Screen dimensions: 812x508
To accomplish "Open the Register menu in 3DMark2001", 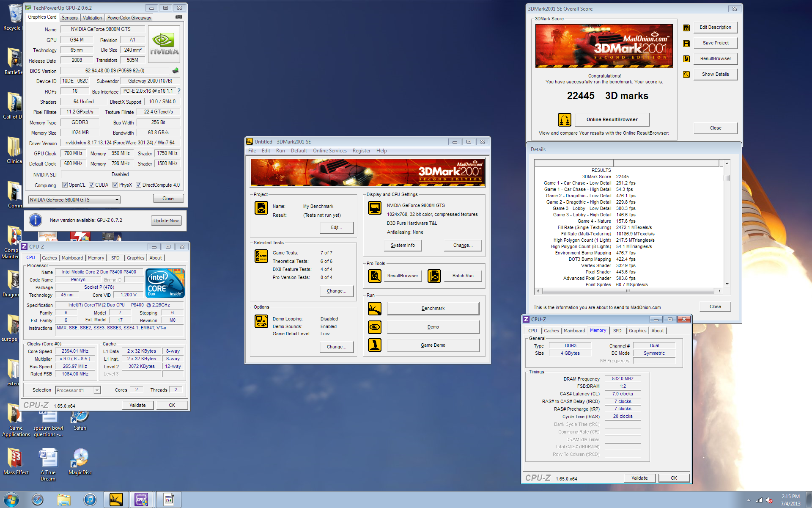I will 361,151.
